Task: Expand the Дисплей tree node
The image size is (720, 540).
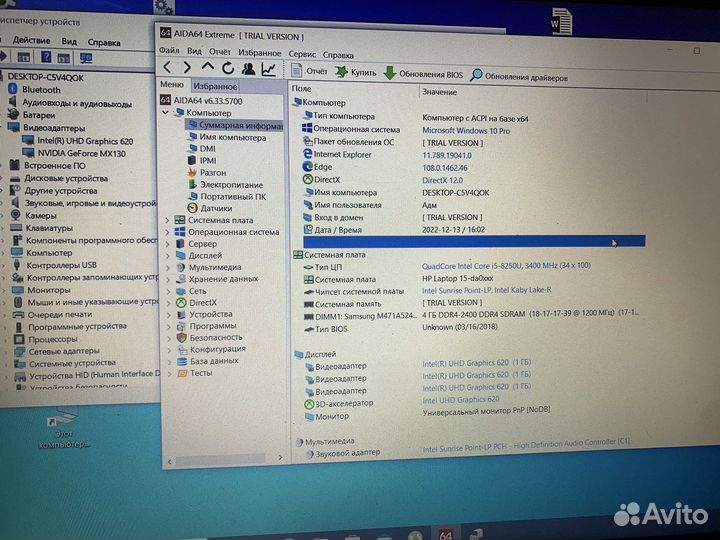Action: (x=168, y=256)
